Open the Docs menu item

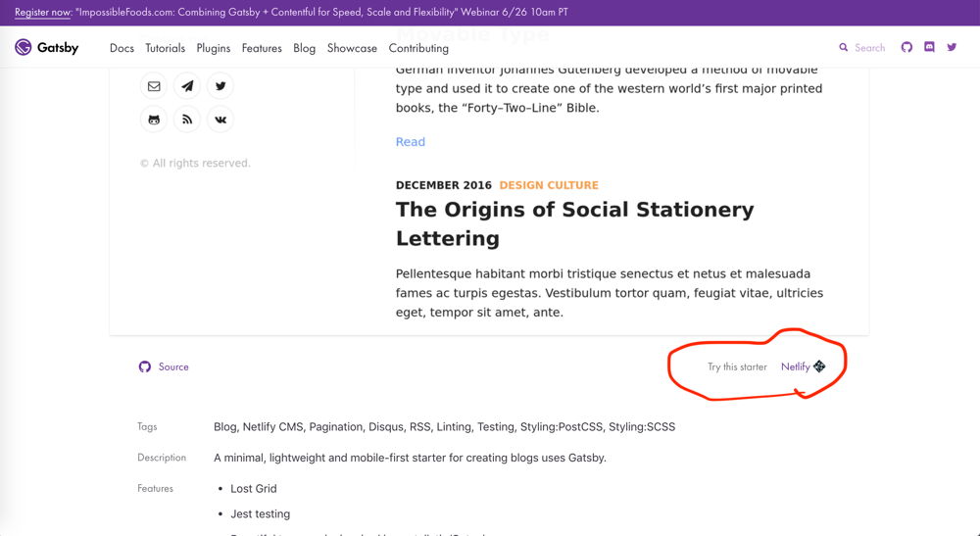pos(122,48)
